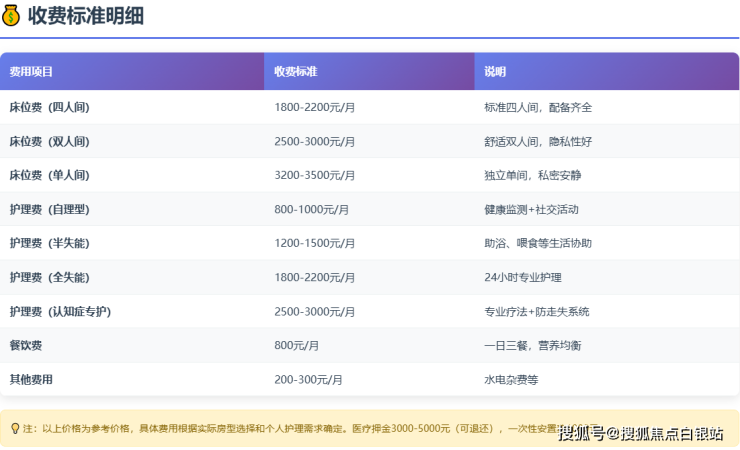The height and width of the screenshot is (450, 740).
Task: Click the 24小时专业护理 description
Action: pyautogui.click(x=523, y=277)
